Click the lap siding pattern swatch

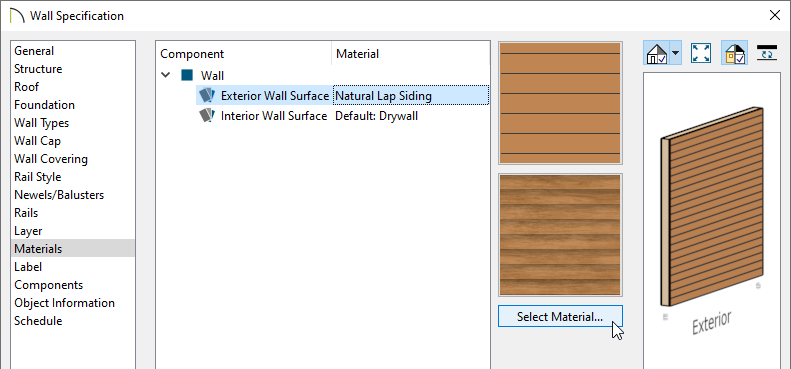coord(560,103)
